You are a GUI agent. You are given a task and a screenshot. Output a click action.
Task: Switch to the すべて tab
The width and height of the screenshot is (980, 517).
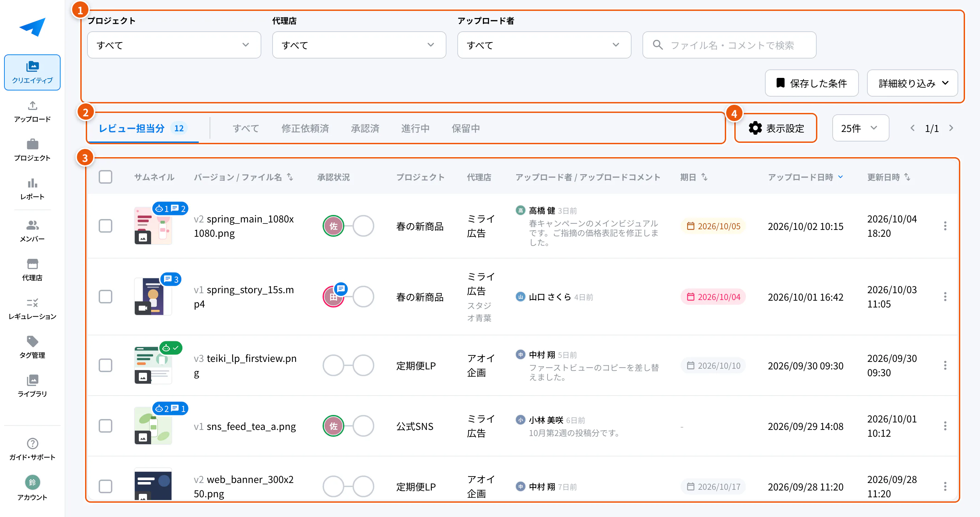(x=246, y=129)
